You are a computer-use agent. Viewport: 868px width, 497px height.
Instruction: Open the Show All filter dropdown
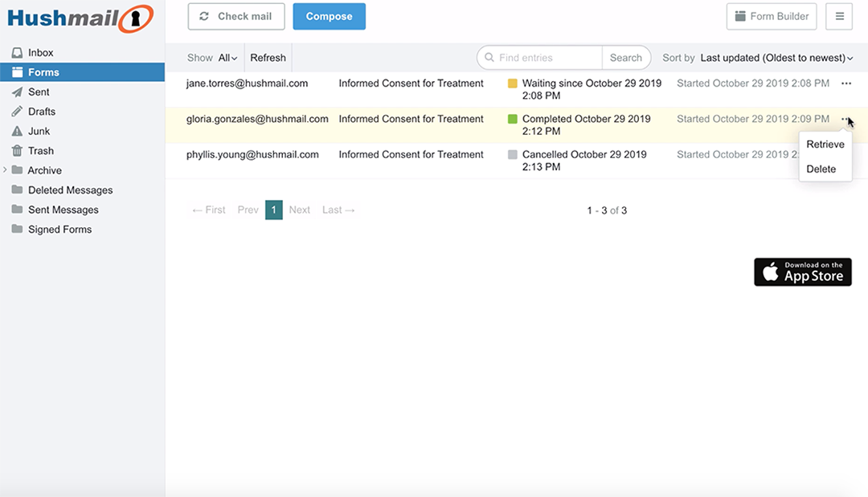[x=227, y=58]
